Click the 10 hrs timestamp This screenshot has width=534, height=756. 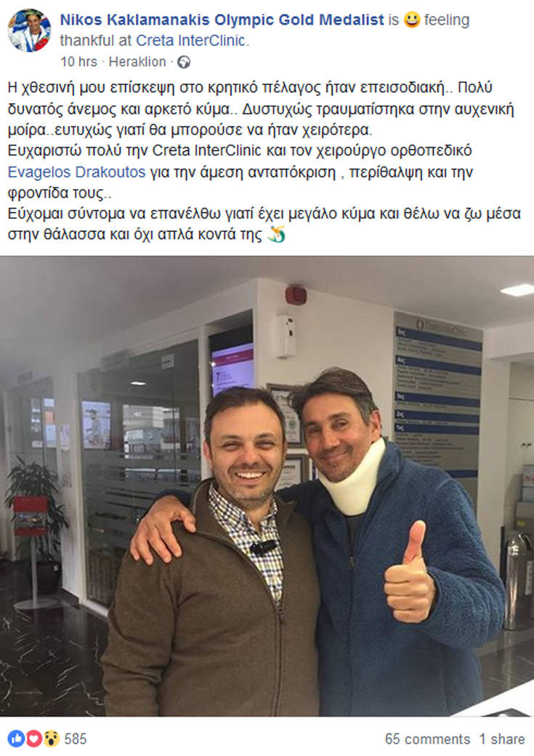click(78, 63)
